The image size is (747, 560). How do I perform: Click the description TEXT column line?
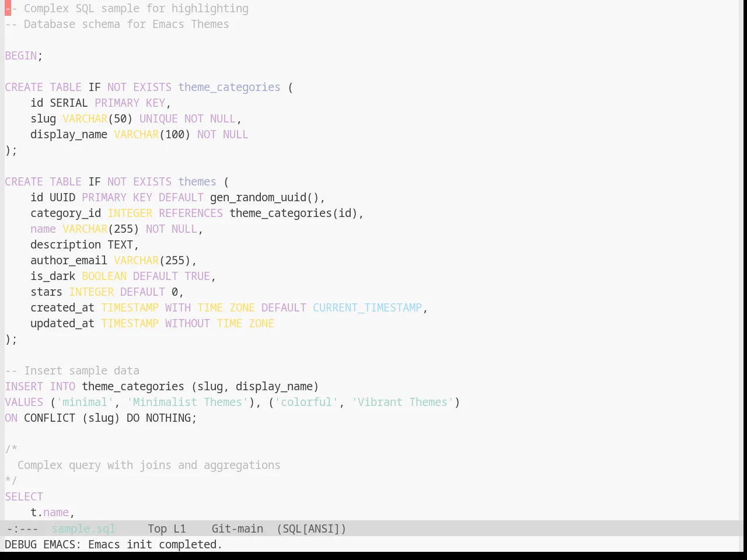click(85, 244)
